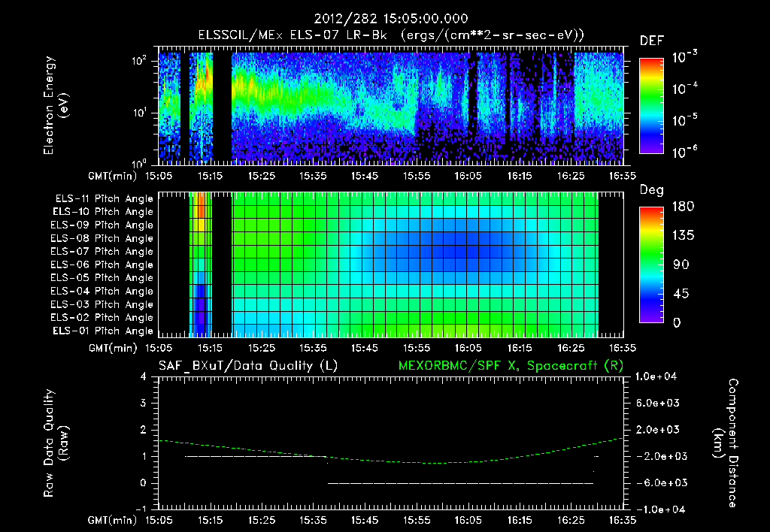Click the '16:25' time tick under data quality panel
The width and height of the screenshot is (770, 532).
pos(571,520)
